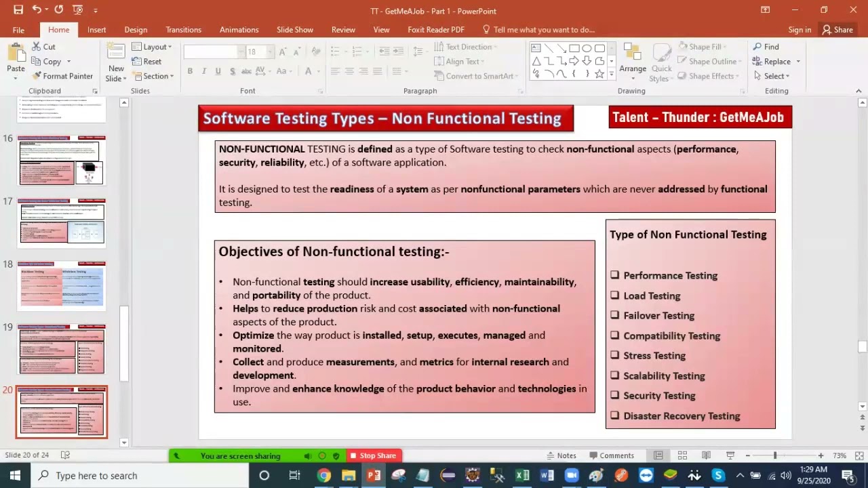Open the Select dropdown in Editing

[773, 77]
